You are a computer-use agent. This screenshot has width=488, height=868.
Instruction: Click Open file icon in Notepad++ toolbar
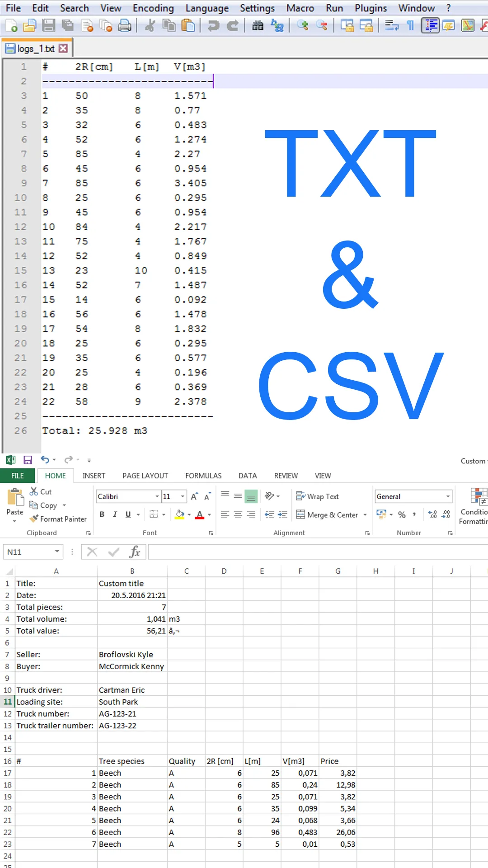[x=29, y=26]
